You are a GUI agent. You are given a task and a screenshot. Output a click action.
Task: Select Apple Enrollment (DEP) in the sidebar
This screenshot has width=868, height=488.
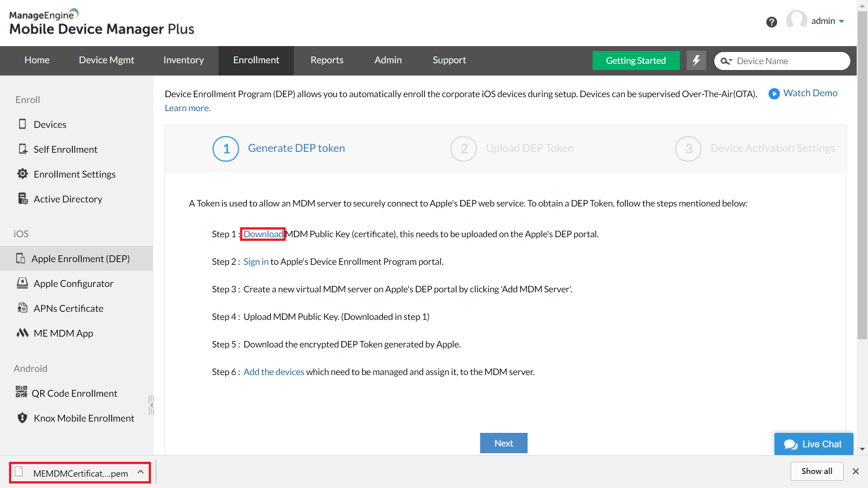tap(80, 258)
